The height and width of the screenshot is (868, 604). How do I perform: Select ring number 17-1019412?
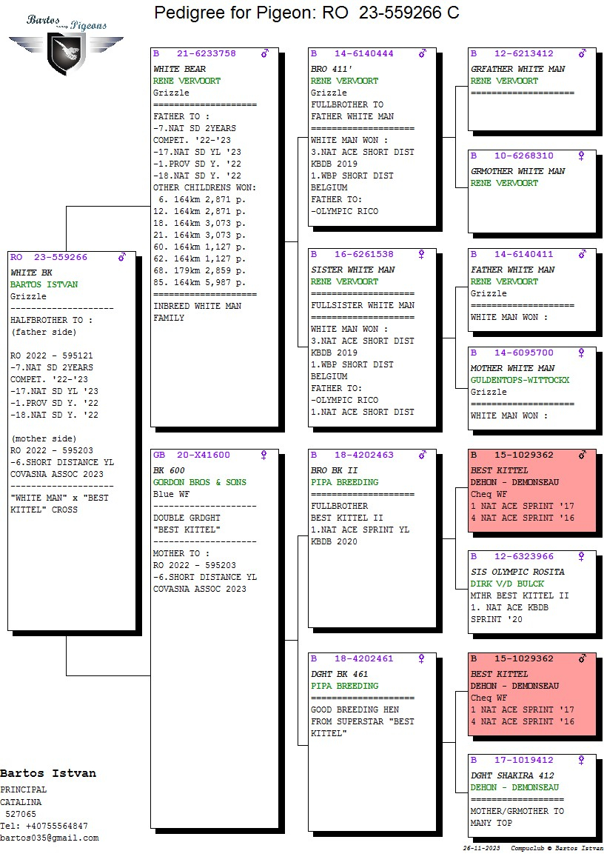[524, 761]
